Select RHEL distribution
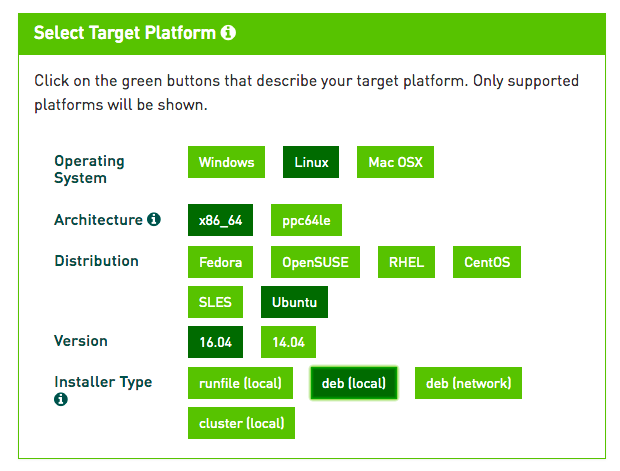Viewport: 620px width, 471px height. pos(406,262)
